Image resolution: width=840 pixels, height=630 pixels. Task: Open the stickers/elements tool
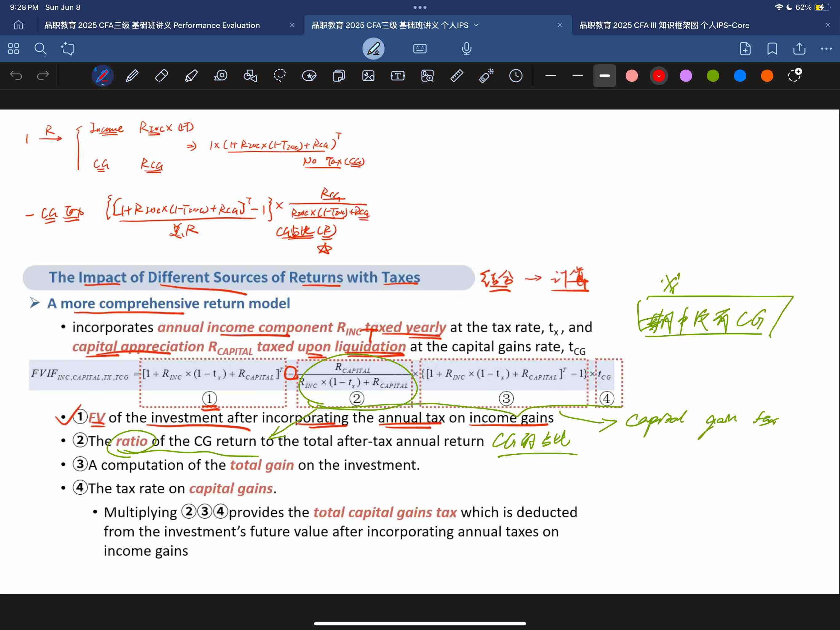coord(309,76)
